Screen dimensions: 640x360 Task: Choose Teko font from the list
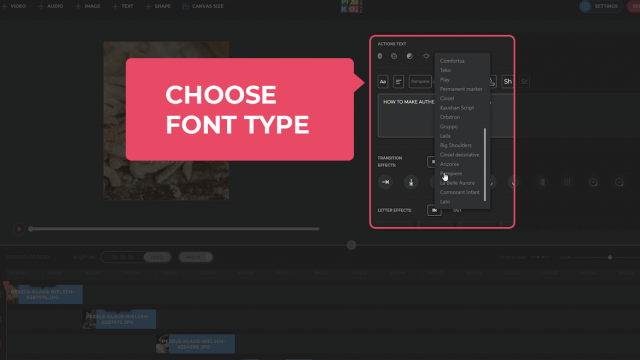pos(445,70)
